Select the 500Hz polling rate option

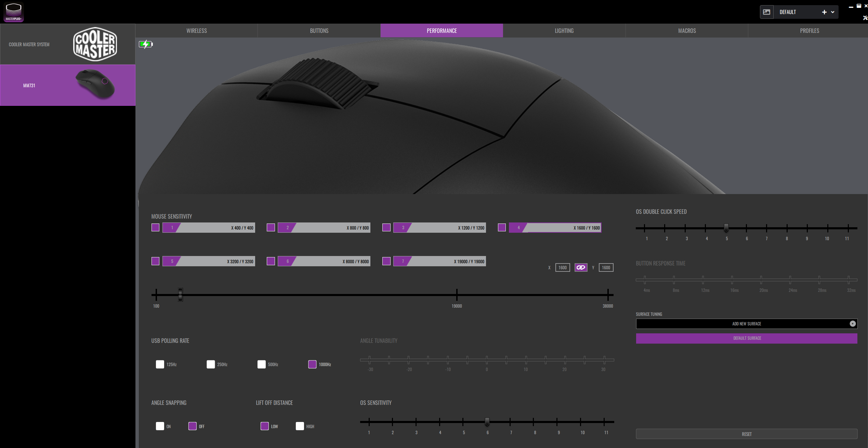point(261,364)
